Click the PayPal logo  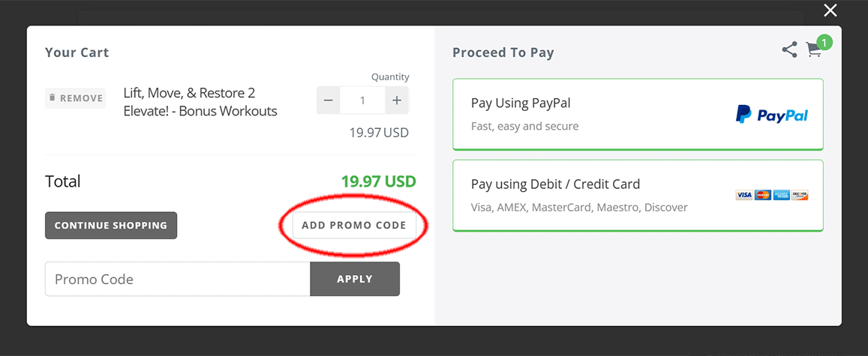click(x=772, y=115)
